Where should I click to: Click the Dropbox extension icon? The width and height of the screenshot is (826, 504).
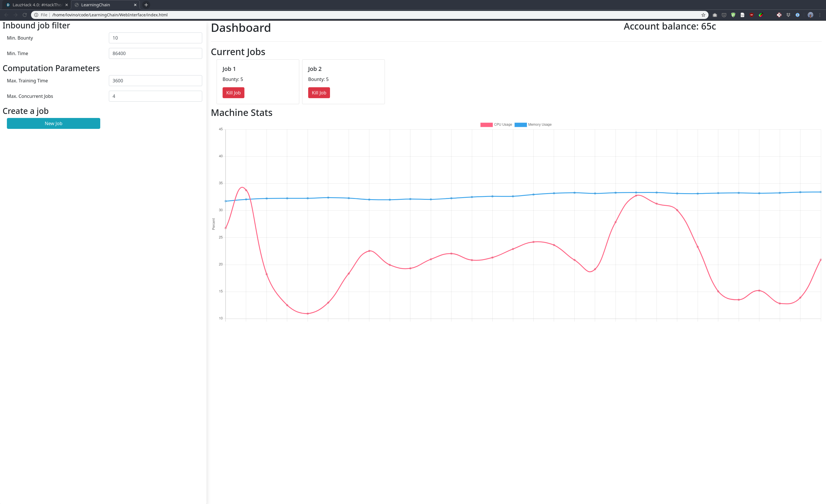tap(788, 15)
